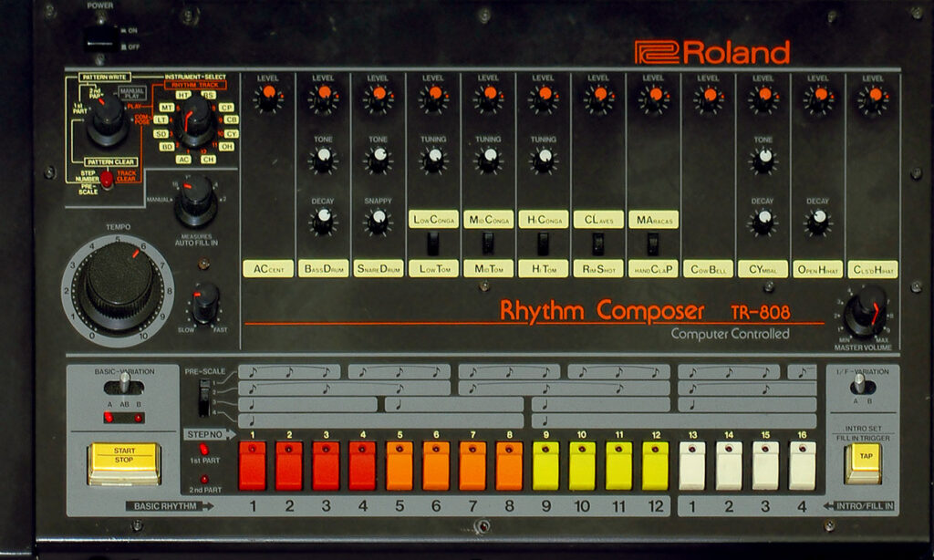This screenshot has height=560, width=934.
Task: Hit the red Pattern Clear button
Action: click(107, 179)
